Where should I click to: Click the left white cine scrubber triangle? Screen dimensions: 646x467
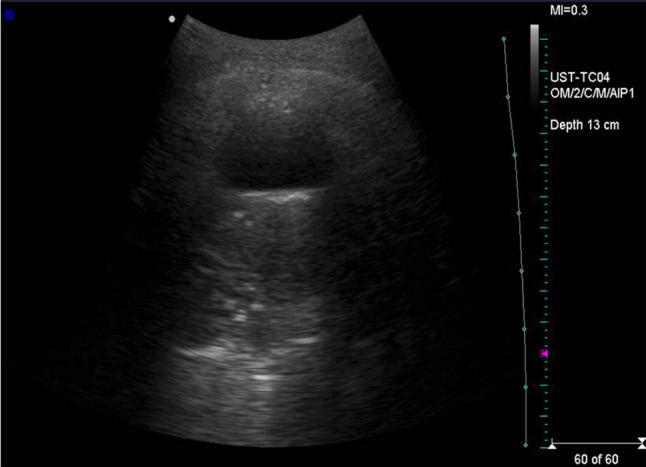pos(552,445)
